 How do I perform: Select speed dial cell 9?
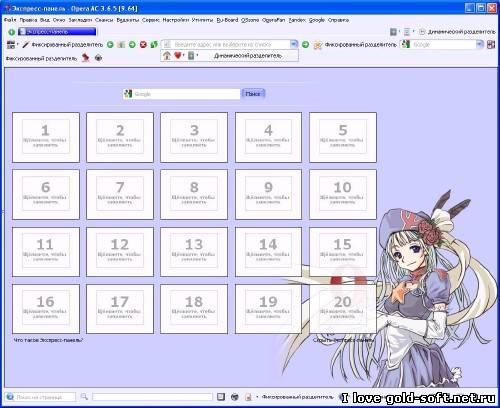click(x=268, y=194)
